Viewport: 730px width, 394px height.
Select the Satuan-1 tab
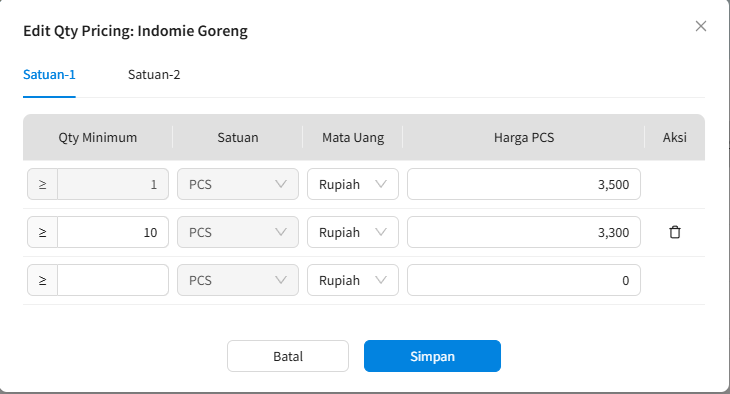[x=49, y=75]
